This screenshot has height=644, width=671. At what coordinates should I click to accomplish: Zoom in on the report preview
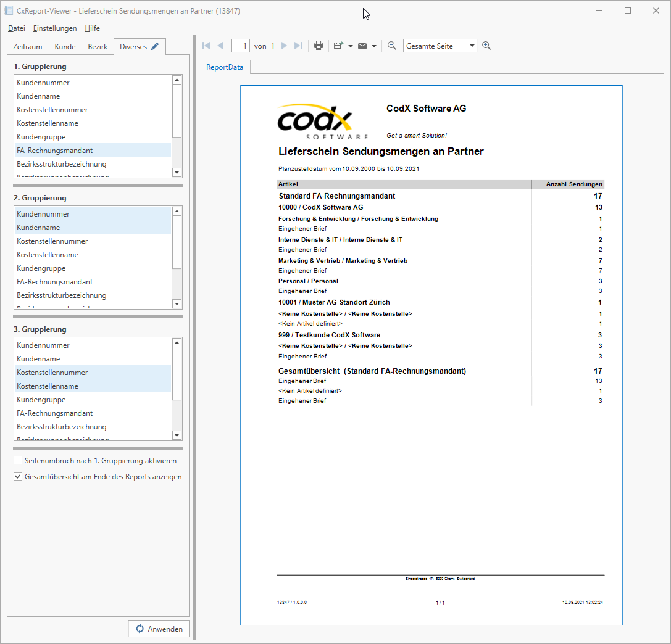(x=486, y=46)
